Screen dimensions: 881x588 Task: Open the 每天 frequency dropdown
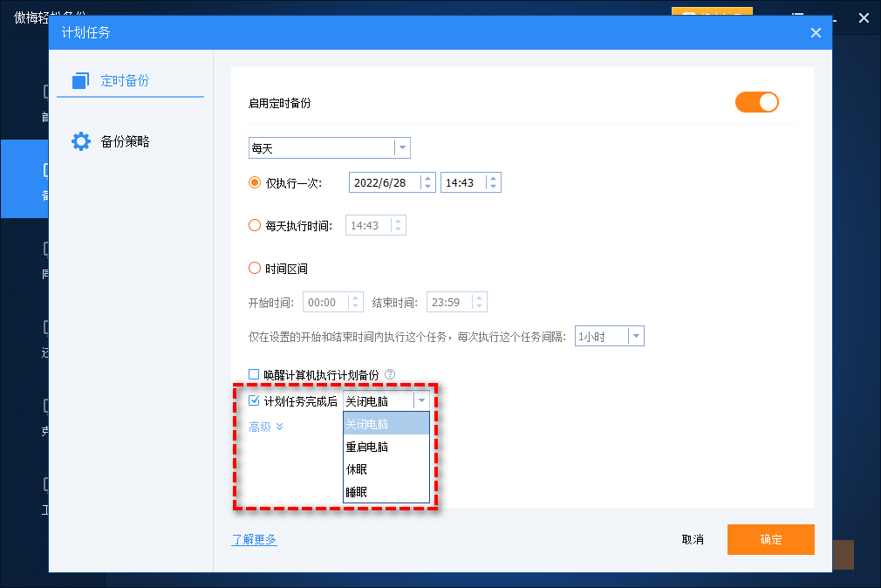point(402,148)
